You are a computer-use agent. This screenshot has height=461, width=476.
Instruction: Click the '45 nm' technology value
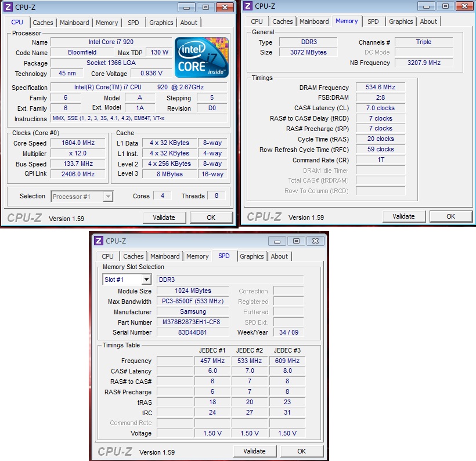pos(67,73)
